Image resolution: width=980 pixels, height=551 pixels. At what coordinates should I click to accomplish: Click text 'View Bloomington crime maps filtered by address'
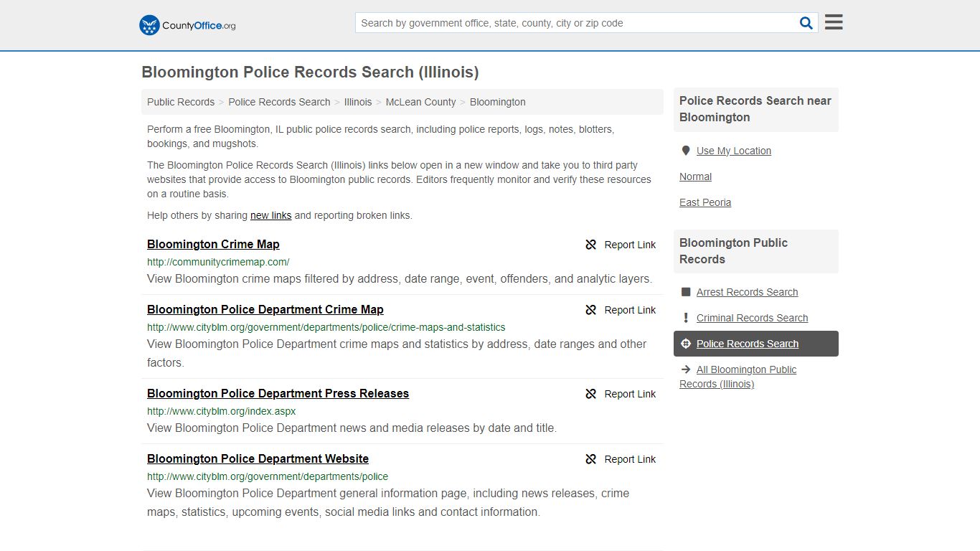coord(400,279)
